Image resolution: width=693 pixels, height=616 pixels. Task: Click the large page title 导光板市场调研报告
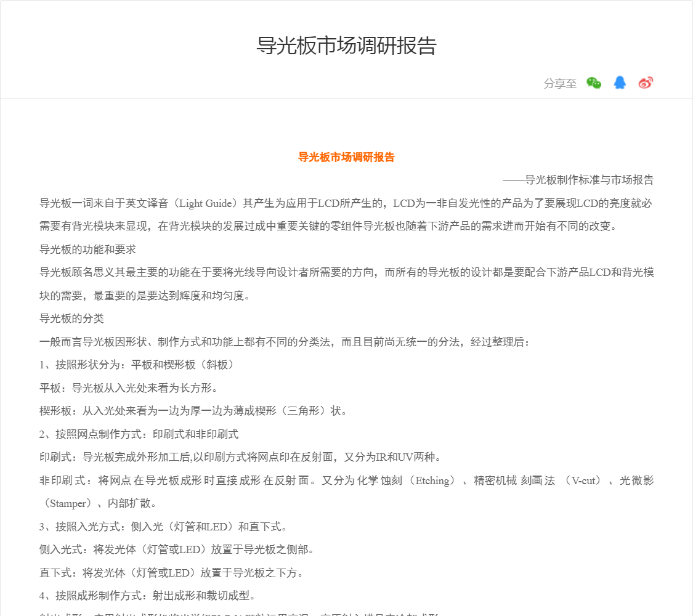pyautogui.click(x=346, y=46)
